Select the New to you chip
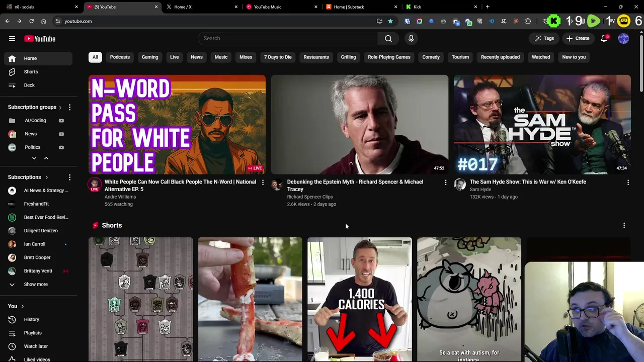Screen dimensions: 644x362 point(574,57)
